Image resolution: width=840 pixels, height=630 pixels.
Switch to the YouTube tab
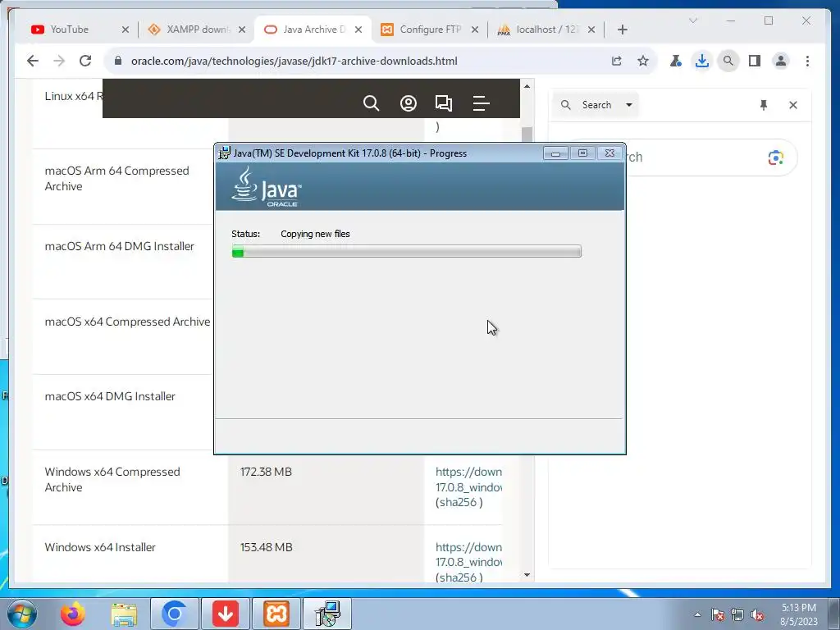(70, 30)
